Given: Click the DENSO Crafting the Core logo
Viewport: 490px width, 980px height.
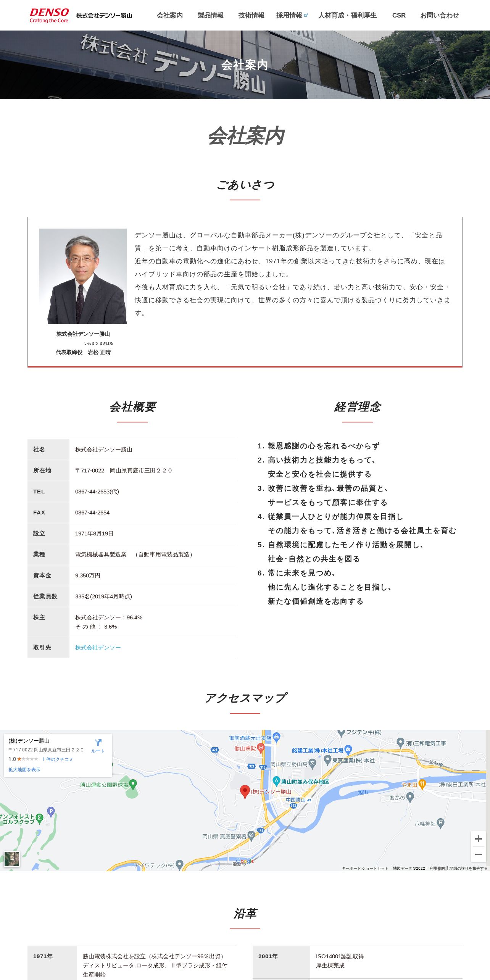Looking at the screenshot, I should tap(49, 15).
